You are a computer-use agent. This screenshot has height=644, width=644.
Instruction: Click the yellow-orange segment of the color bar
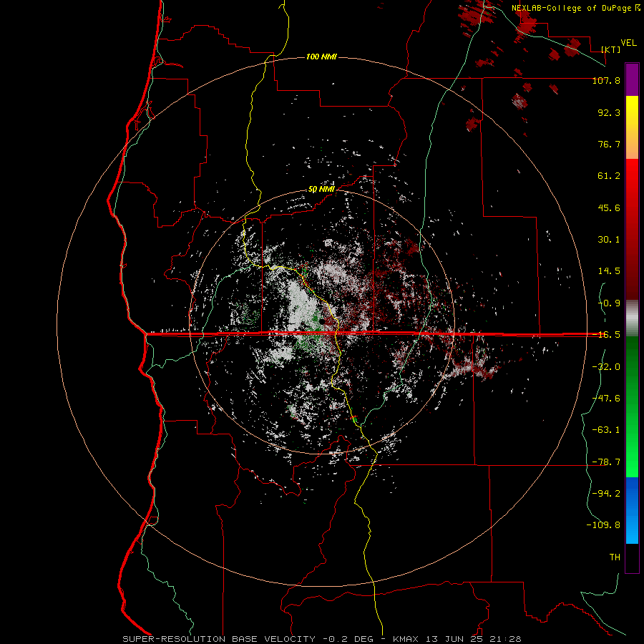coord(632,127)
